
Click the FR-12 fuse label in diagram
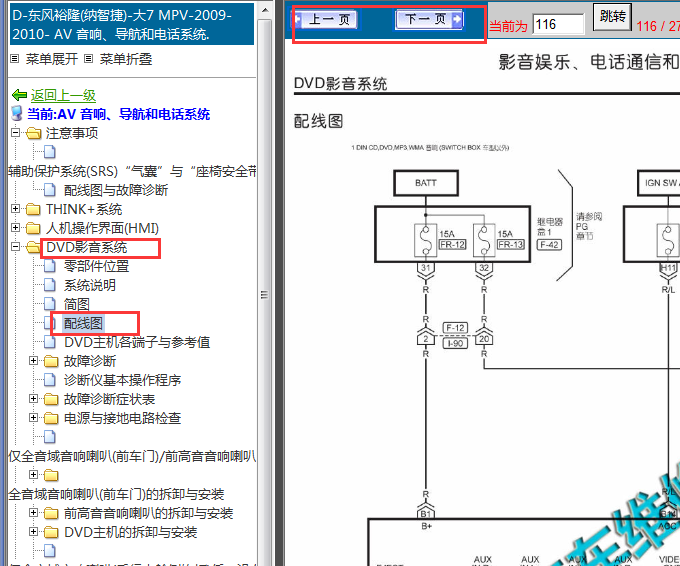tap(452, 245)
